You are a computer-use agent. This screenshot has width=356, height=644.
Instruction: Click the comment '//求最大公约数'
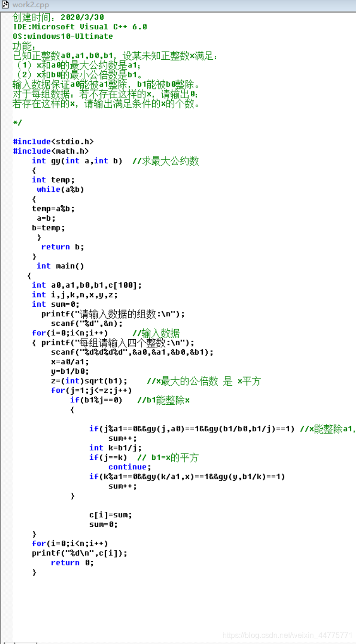click(x=166, y=161)
